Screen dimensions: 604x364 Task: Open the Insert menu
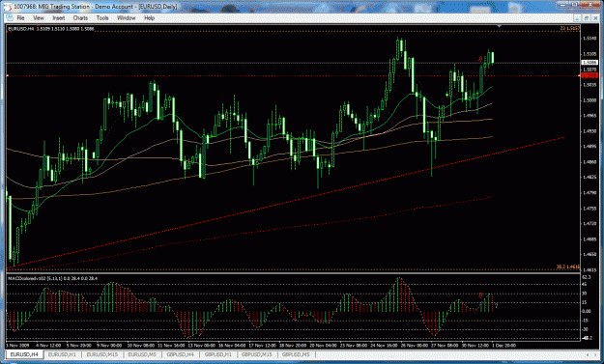(59, 17)
